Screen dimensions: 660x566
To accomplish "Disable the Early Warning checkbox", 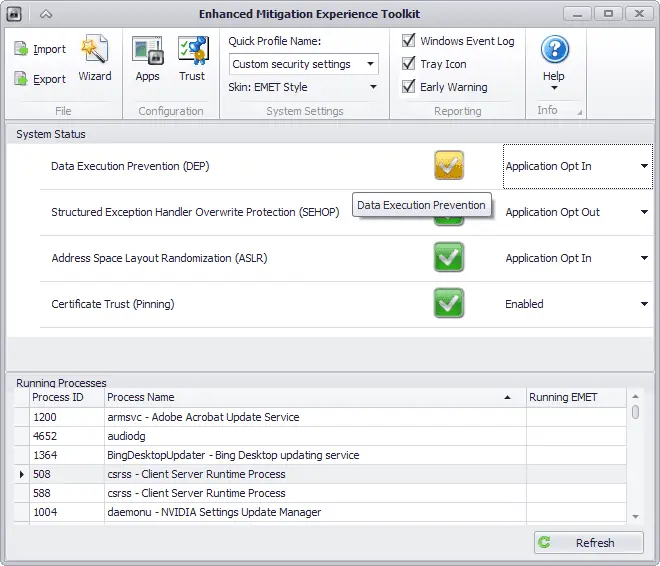I will click(x=409, y=87).
